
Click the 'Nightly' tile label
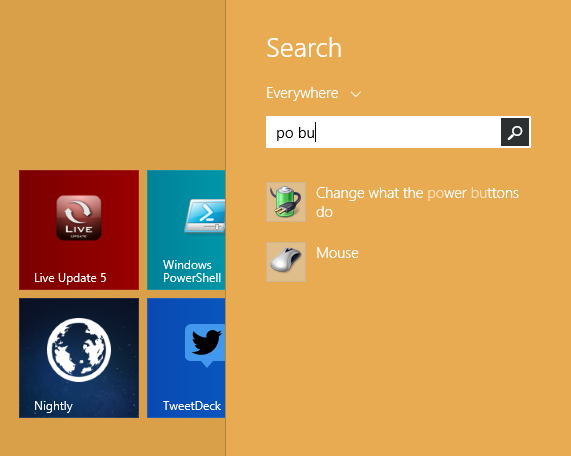[x=53, y=406]
